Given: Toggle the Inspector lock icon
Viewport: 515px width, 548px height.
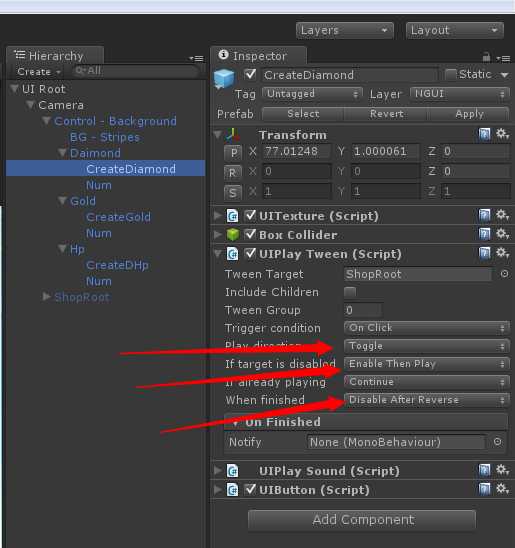Looking at the screenshot, I should coord(486,56).
